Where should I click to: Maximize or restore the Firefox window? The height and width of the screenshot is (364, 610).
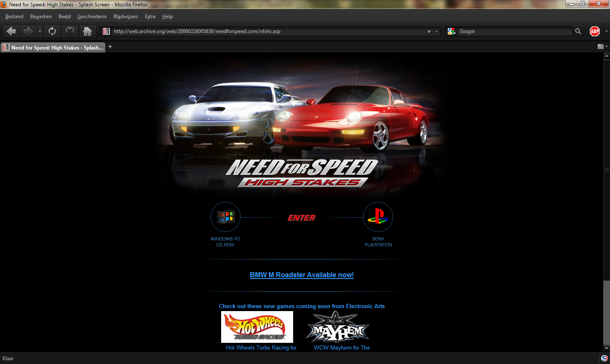pyautogui.click(x=582, y=4)
